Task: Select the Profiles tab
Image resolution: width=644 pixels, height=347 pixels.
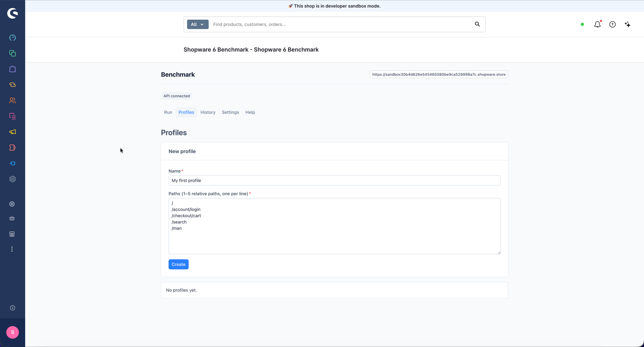Action: pos(186,112)
